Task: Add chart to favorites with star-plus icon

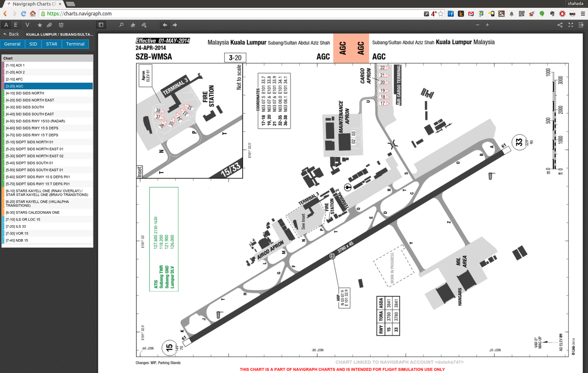Action: [x=133, y=25]
